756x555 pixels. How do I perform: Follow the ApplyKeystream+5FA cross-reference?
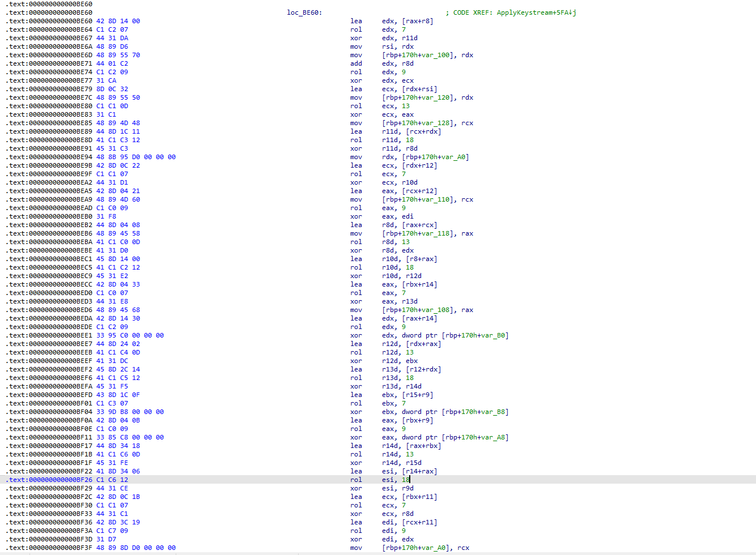coord(537,12)
